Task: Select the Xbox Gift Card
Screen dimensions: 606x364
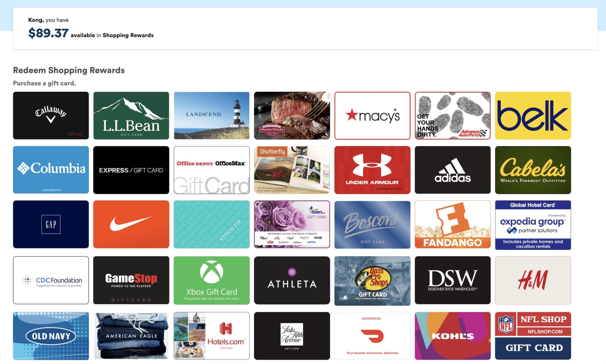Action: click(211, 280)
